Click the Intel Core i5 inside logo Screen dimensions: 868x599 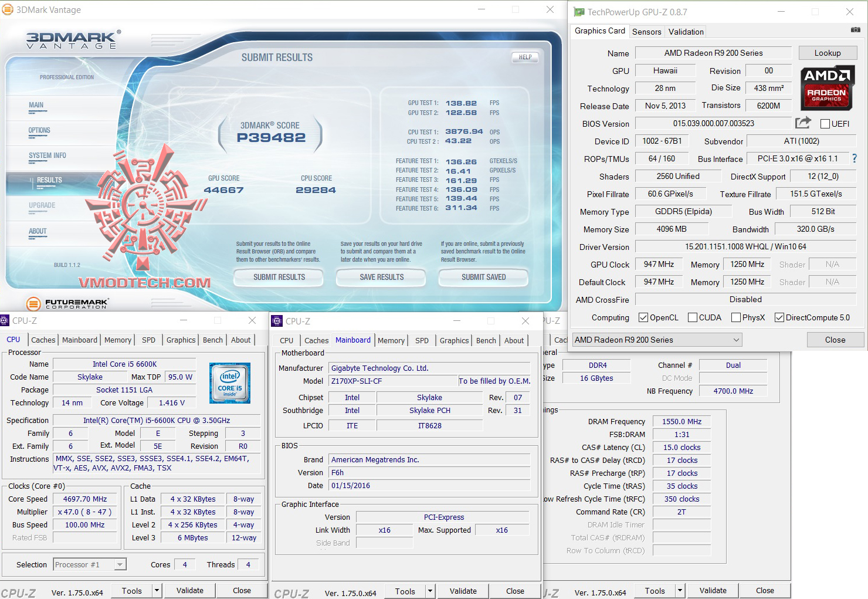[x=230, y=383]
